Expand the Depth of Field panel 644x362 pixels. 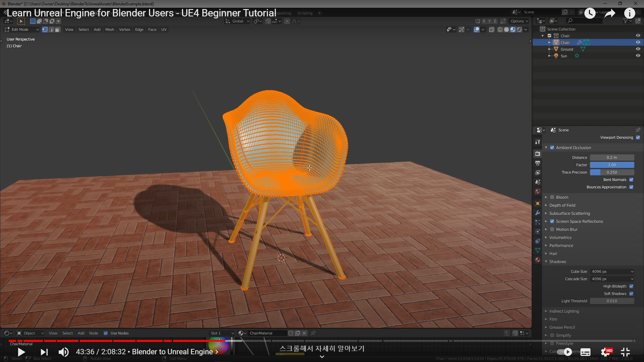(562, 205)
